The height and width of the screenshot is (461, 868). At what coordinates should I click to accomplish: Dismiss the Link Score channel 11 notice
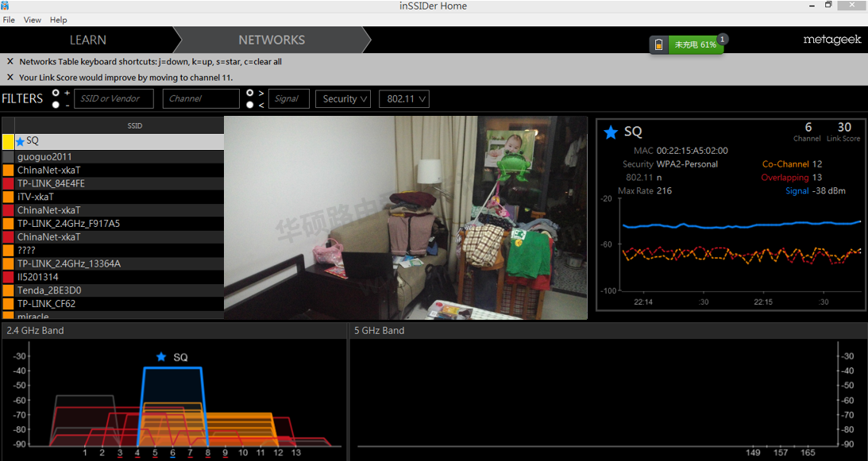pos(10,78)
